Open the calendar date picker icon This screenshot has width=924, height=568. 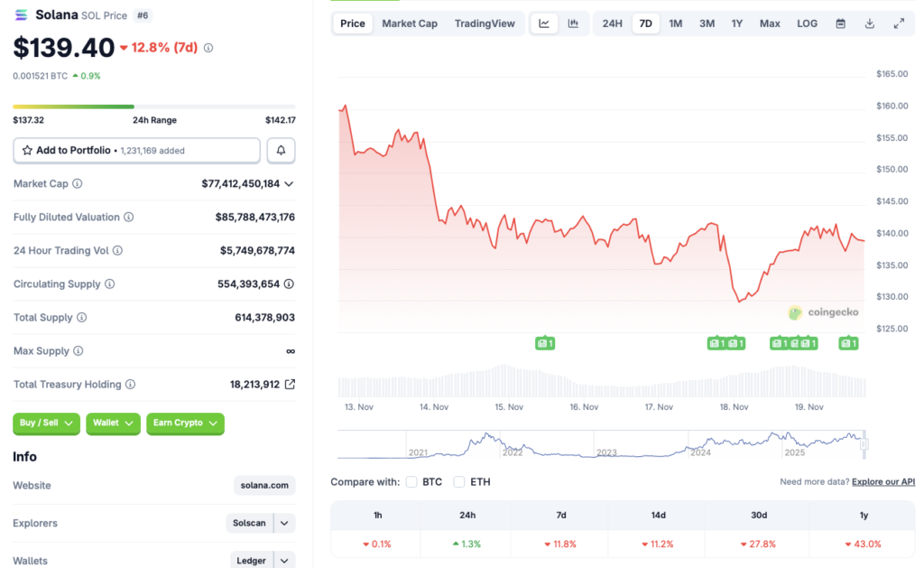point(840,23)
